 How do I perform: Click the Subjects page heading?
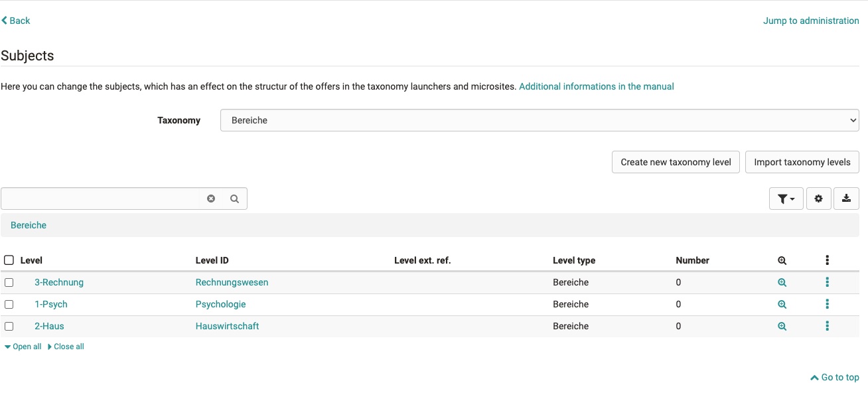pyautogui.click(x=27, y=56)
